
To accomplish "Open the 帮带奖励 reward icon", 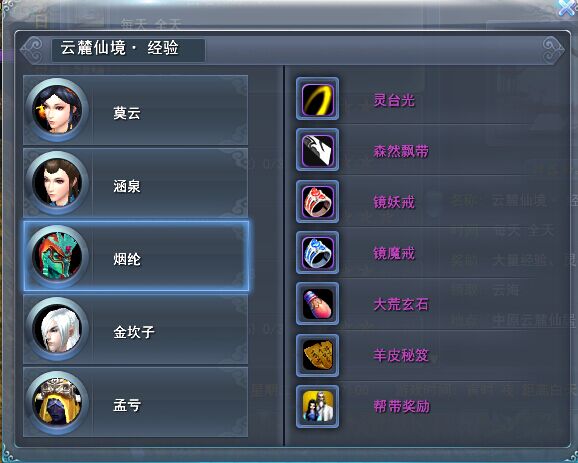I will point(317,407).
